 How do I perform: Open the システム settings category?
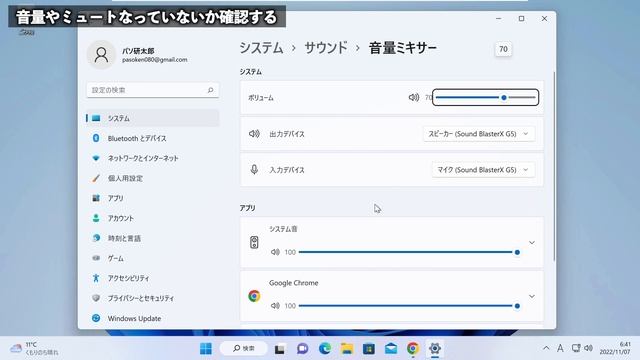point(153,118)
